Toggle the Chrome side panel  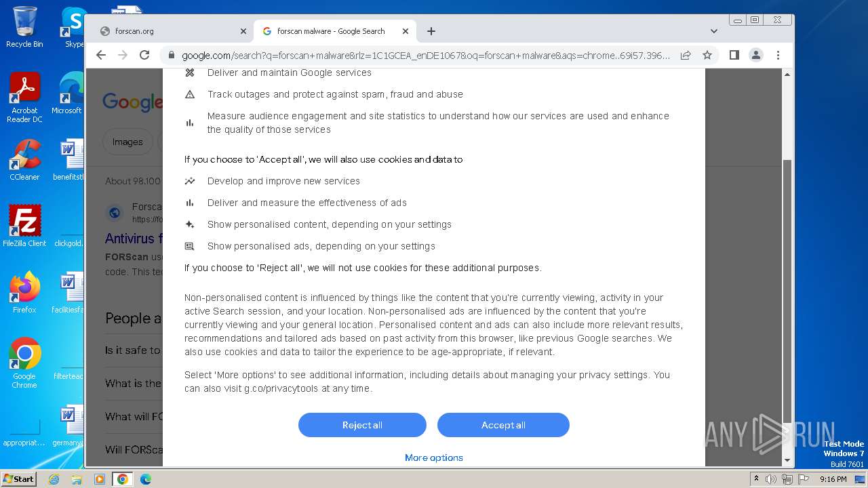click(734, 55)
